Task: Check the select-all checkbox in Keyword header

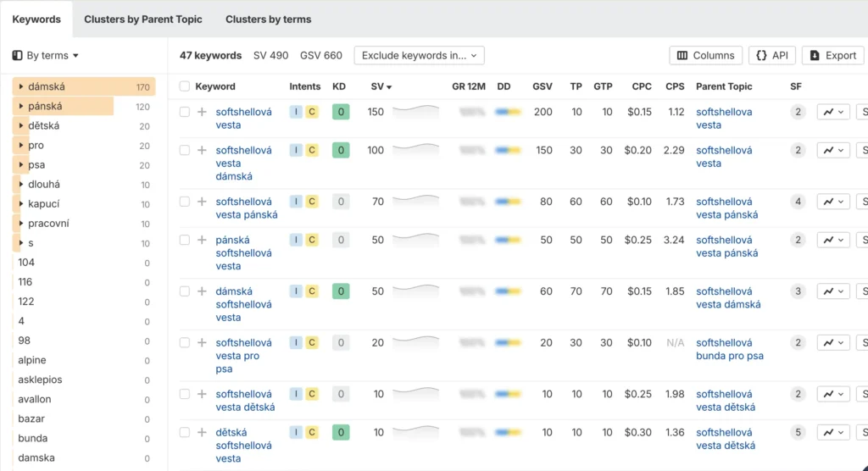Action: pos(184,86)
